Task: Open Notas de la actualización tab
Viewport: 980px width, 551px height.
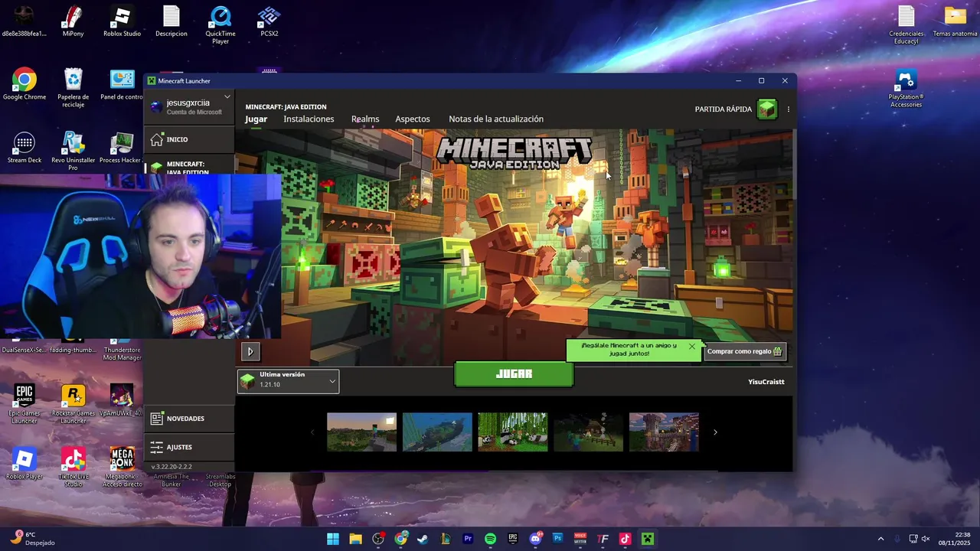Action: coord(496,119)
